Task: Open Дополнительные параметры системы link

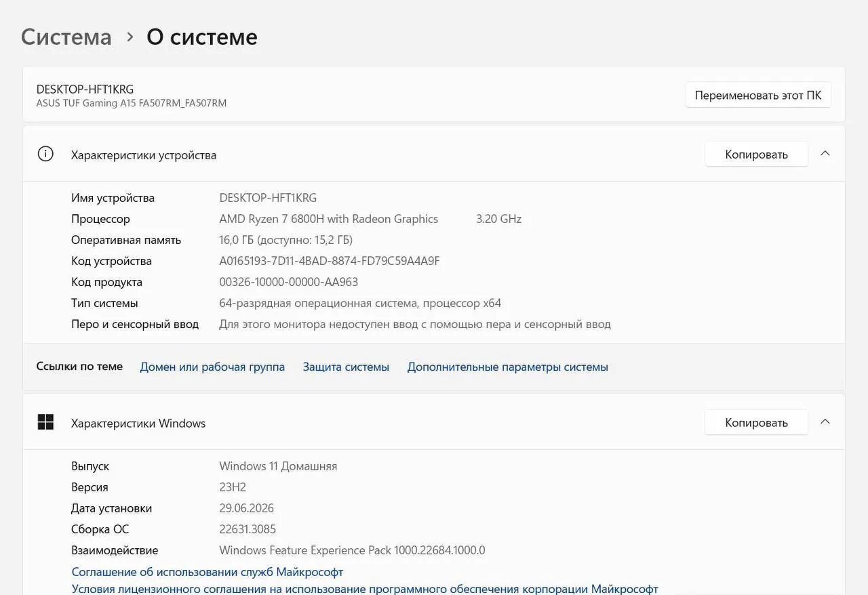Action: click(507, 367)
